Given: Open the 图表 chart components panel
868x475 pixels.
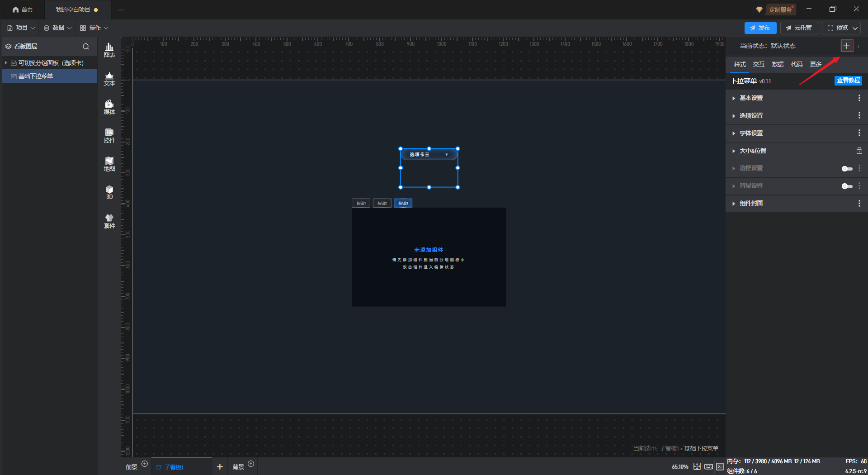Looking at the screenshot, I should click(109, 50).
